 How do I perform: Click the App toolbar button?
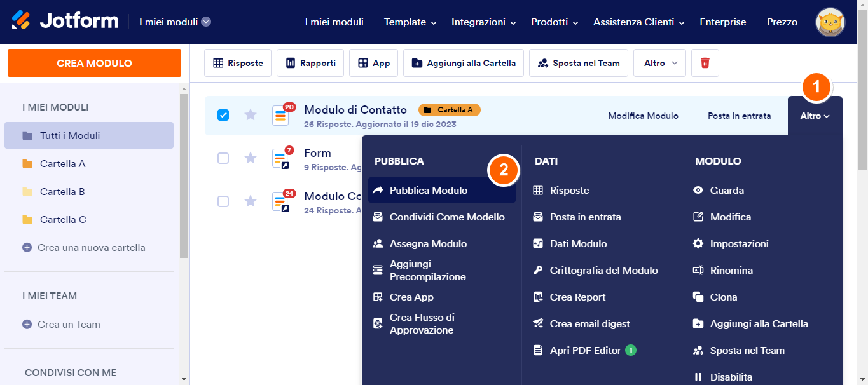[x=374, y=63]
